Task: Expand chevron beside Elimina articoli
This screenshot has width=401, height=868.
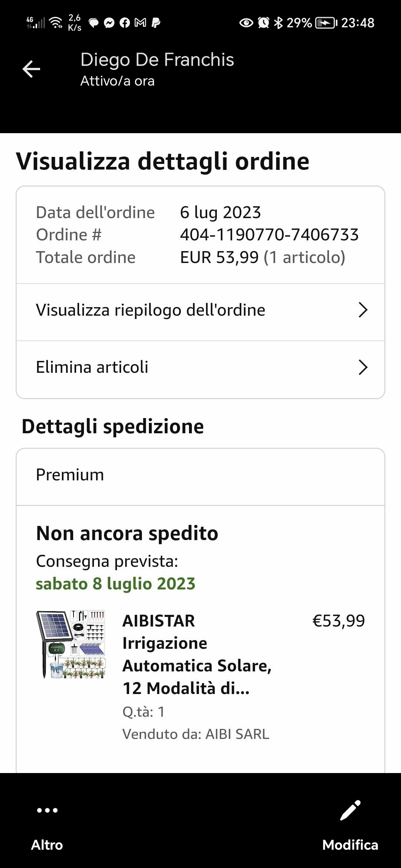Action: (x=363, y=367)
